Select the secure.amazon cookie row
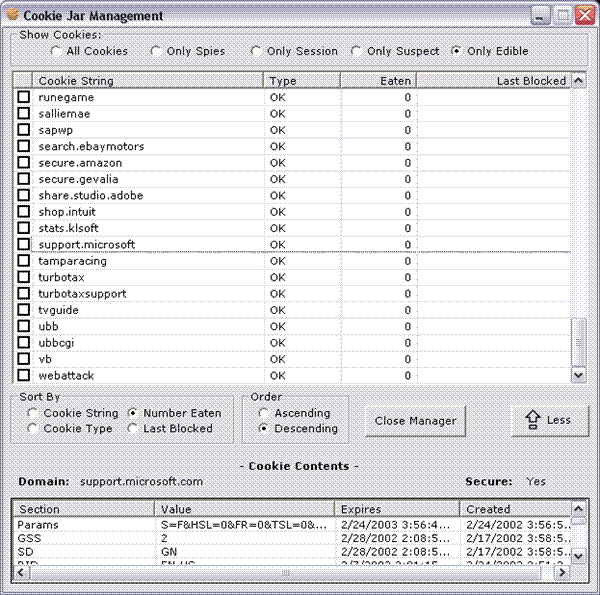Screen dimensions: 600x595 tap(292, 163)
